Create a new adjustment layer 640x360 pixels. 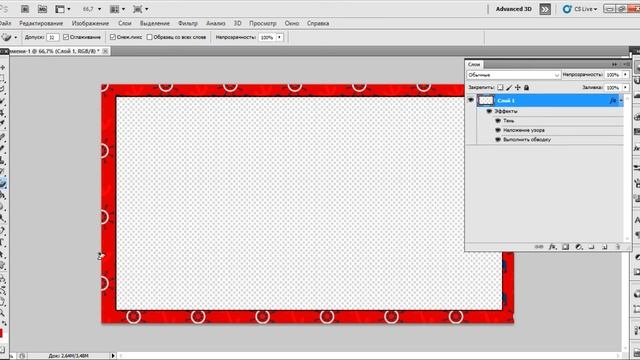point(578,247)
